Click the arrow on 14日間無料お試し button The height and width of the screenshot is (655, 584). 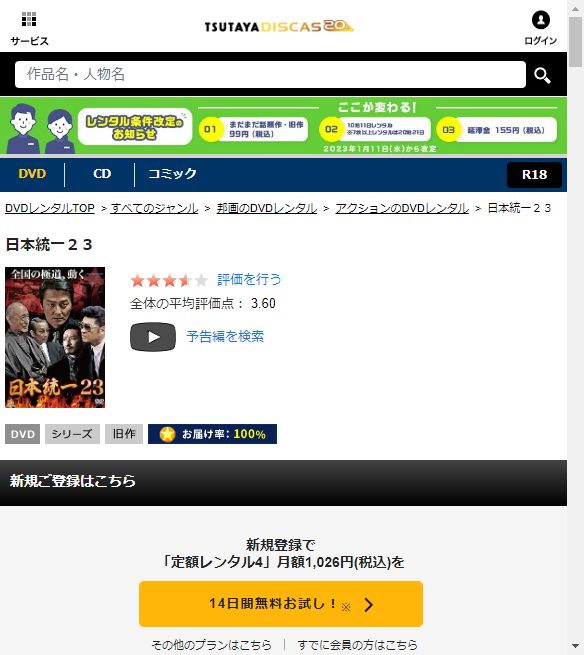pyautogui.click(x=368, y=604)
